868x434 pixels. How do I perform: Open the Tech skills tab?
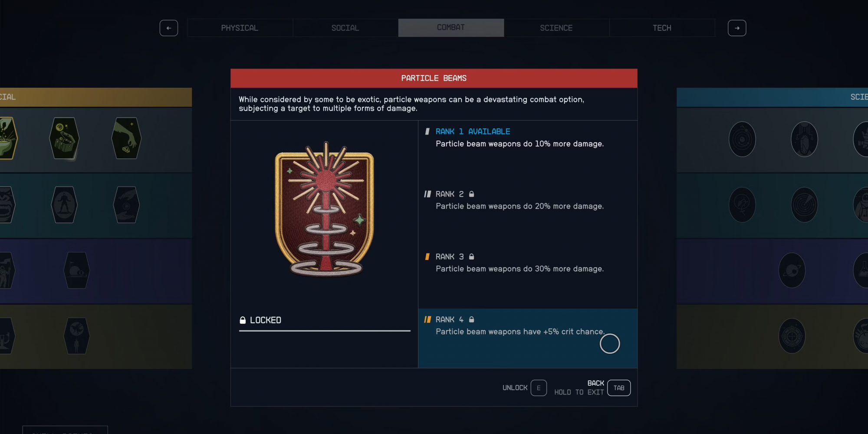point(662,28)
